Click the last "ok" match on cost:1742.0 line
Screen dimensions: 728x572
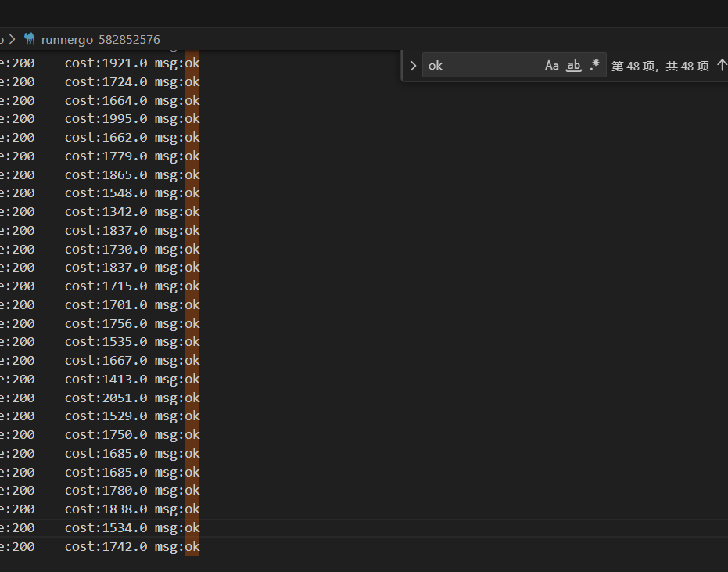(x=192, y=547)
